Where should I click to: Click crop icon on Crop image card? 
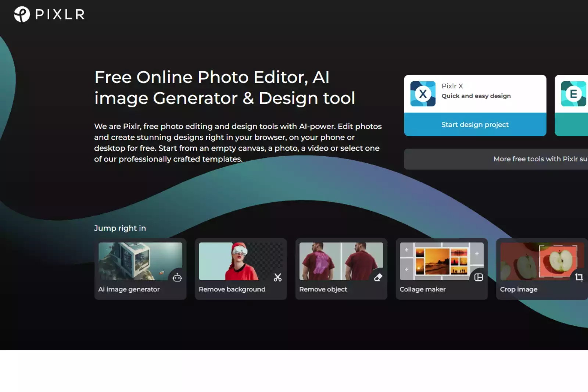[x=579, y=277]
